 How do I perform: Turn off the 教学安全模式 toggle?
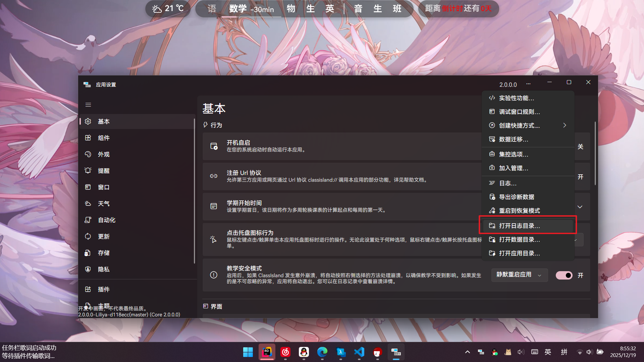point(564,275)
